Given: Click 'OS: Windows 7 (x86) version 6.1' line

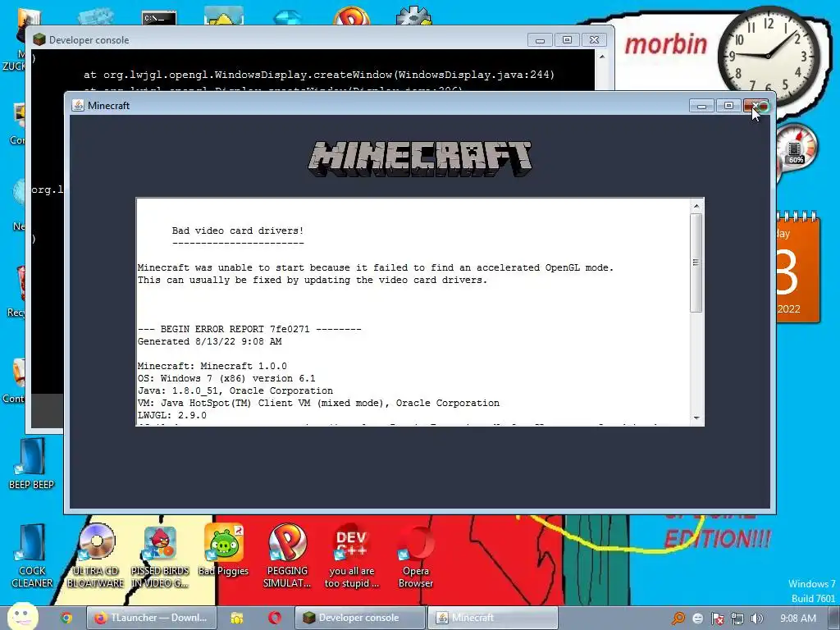Looking at the screenshot, I should point(226,378).
